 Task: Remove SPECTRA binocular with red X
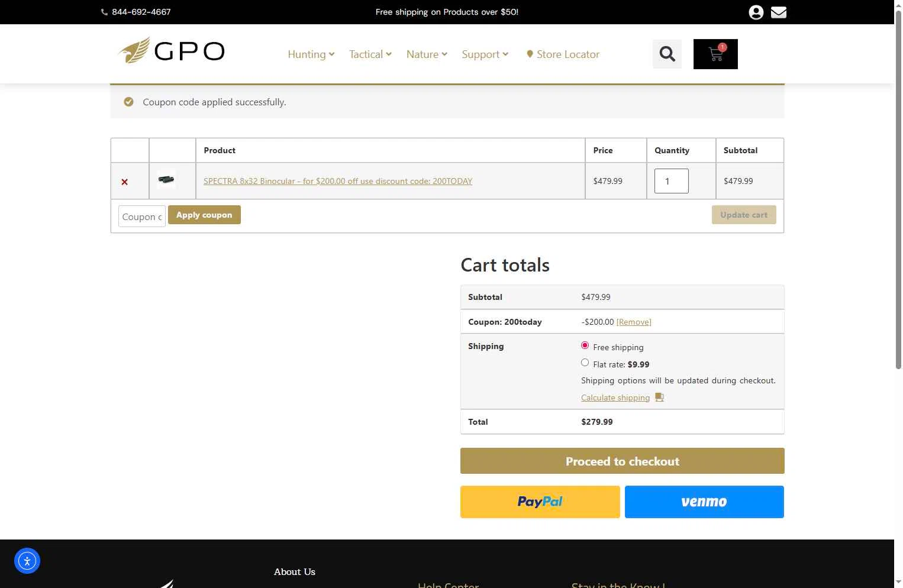(124, 182)
